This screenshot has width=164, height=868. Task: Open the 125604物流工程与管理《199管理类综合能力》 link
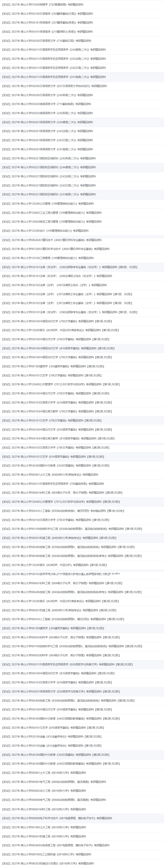coord(52,222)
